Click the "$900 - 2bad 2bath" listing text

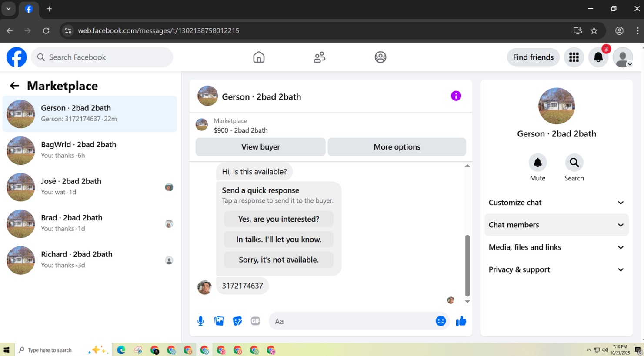240,130
